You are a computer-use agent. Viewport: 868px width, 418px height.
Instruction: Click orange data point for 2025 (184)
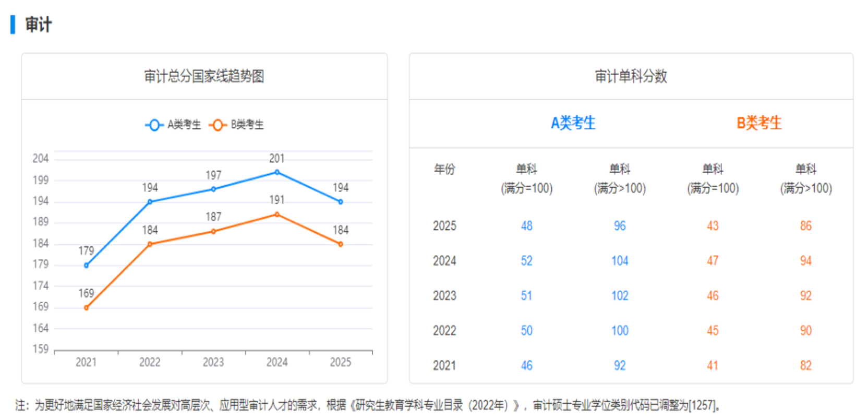pyautogui.click(x=341, y=244)
